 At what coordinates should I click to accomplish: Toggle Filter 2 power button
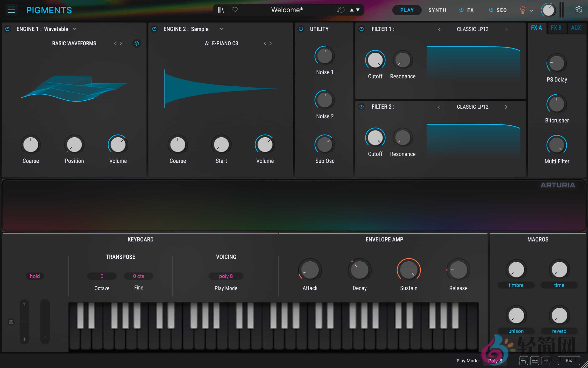(x=362, y=107)
